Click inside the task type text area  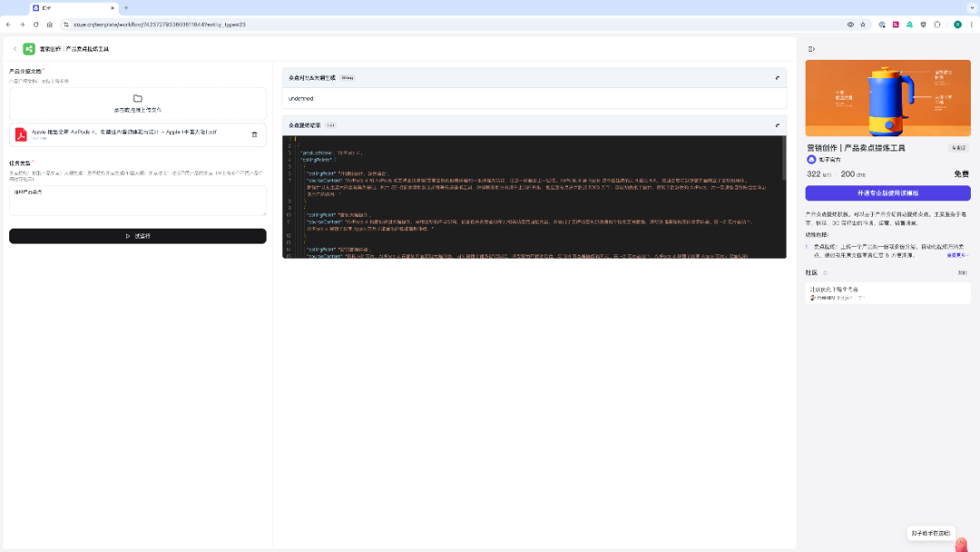pyautogui.click(x=138, y=201)
